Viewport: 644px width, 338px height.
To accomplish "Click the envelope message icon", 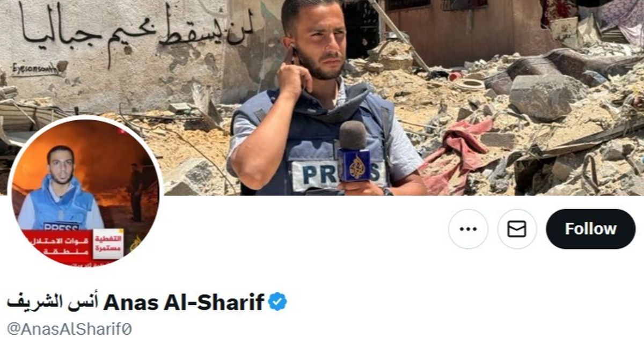I will (x=517, y=229).
